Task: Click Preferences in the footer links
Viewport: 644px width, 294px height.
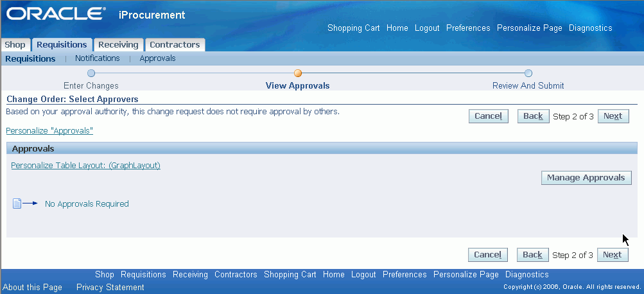Action: click(405, 274)
